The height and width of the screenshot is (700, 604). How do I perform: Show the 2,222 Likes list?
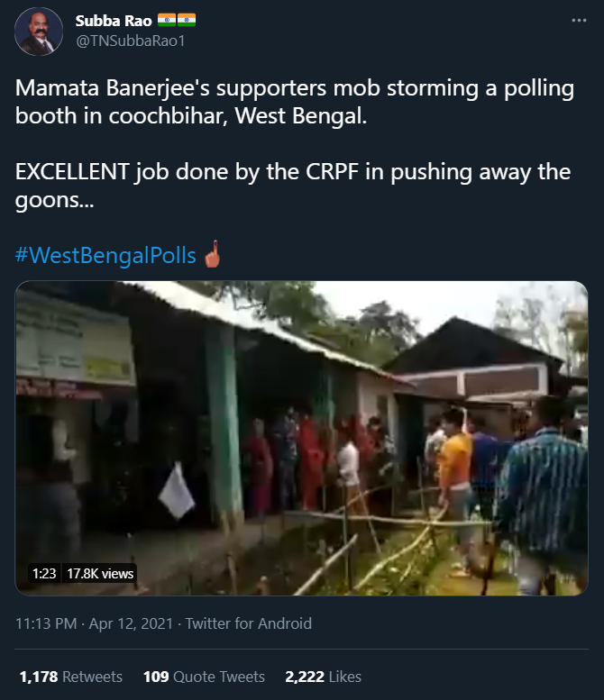coord(323,676)
